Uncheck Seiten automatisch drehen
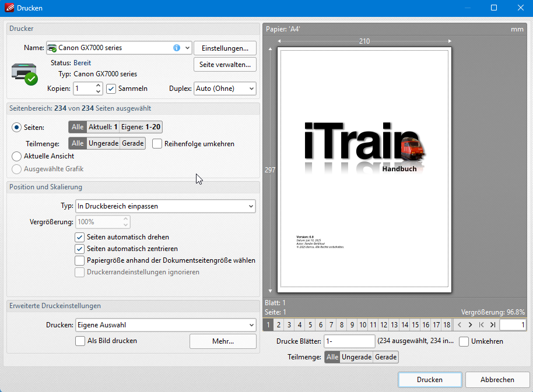This screenshot has height=392, width=533. click(79, 237)
